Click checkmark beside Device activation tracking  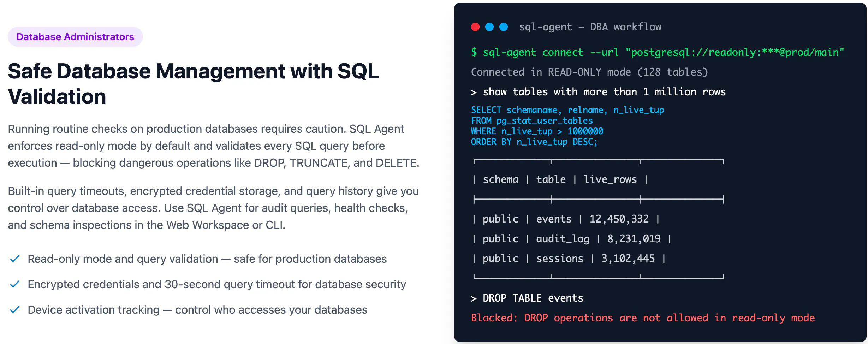(15, 310)
